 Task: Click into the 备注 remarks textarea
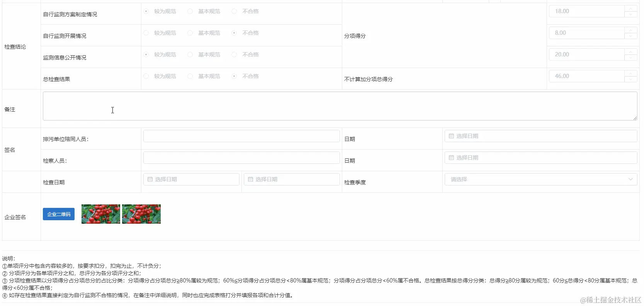[x=340, y=106]
